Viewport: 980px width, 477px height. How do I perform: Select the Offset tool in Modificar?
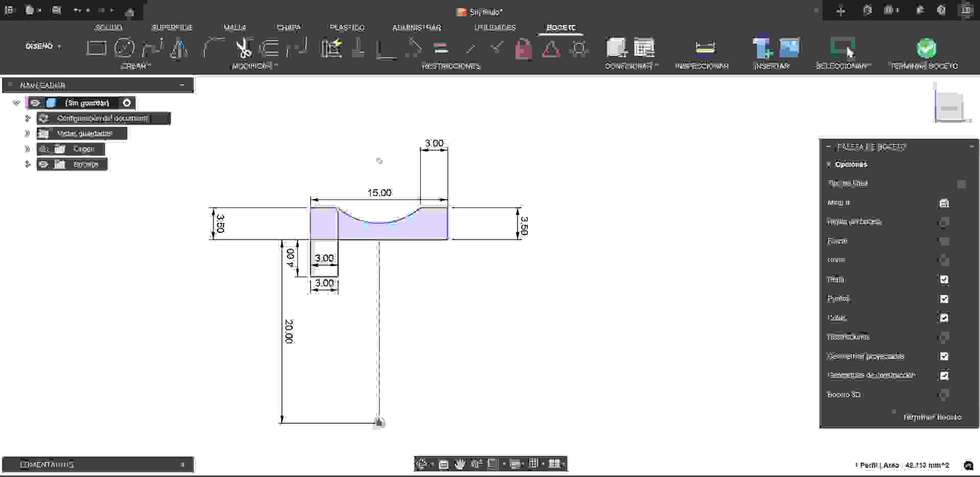click(270, 48)
